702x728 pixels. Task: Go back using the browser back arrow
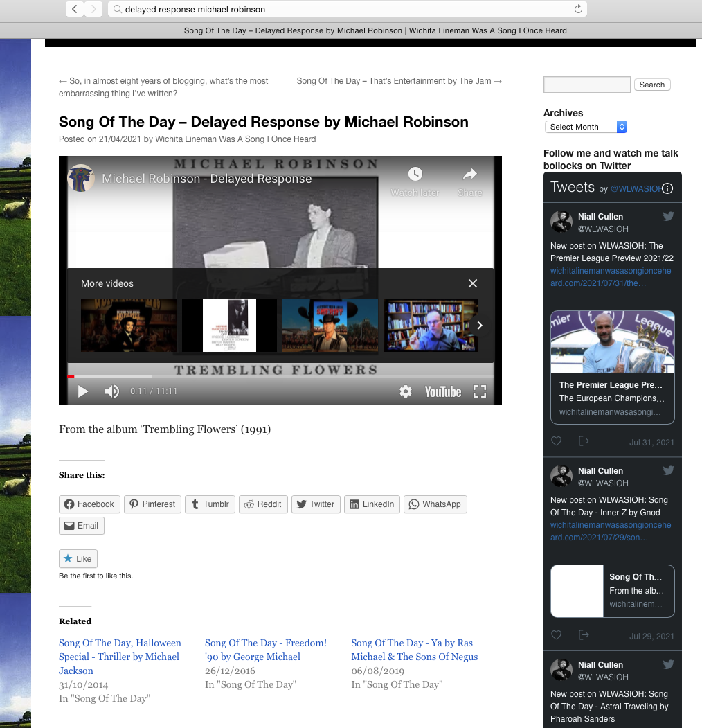click(75, 9)
